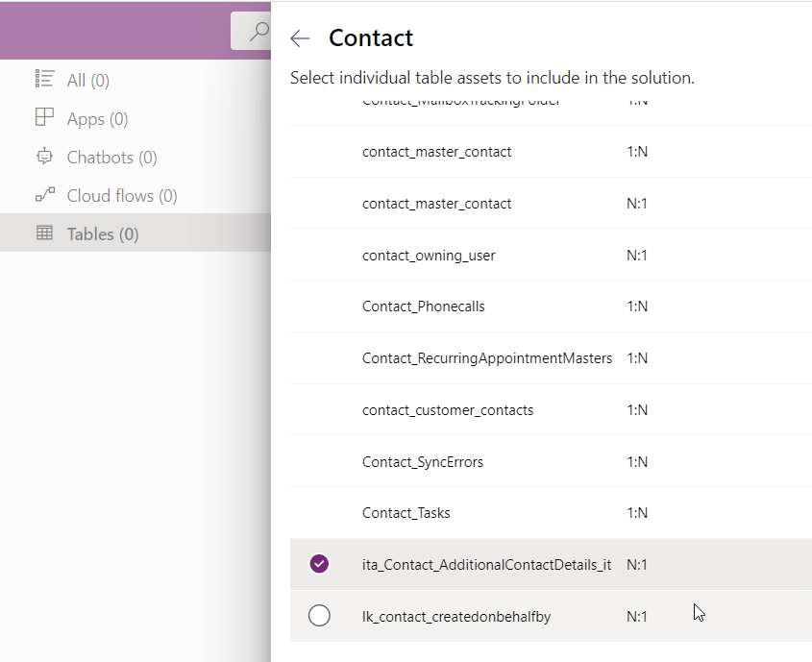Select Tables (0) in navigation

[x=103, y=234]
